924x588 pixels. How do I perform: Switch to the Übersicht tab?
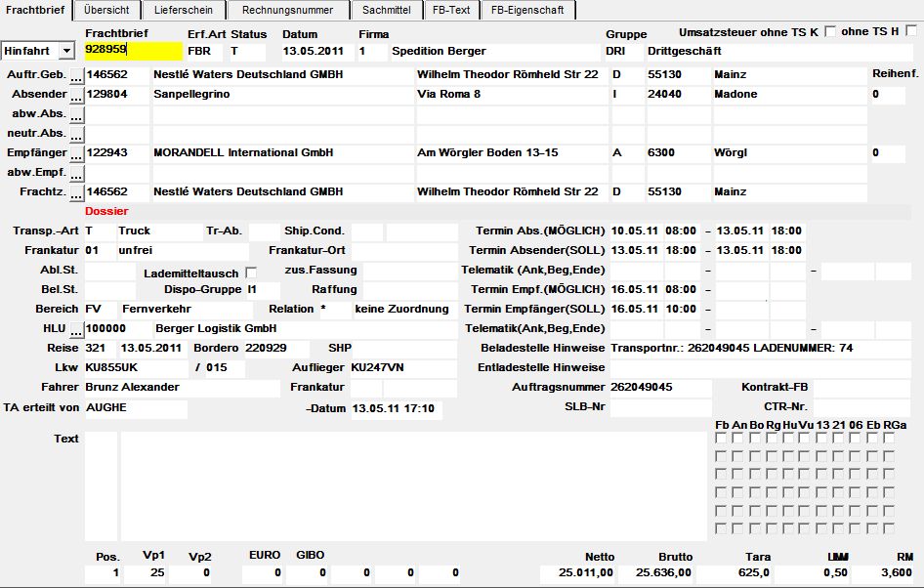106,10
